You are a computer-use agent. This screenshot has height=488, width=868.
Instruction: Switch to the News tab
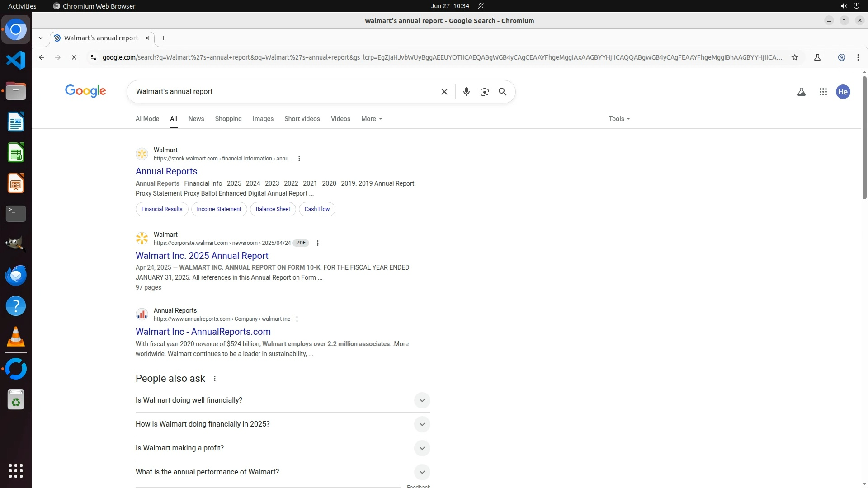(196, 119)
